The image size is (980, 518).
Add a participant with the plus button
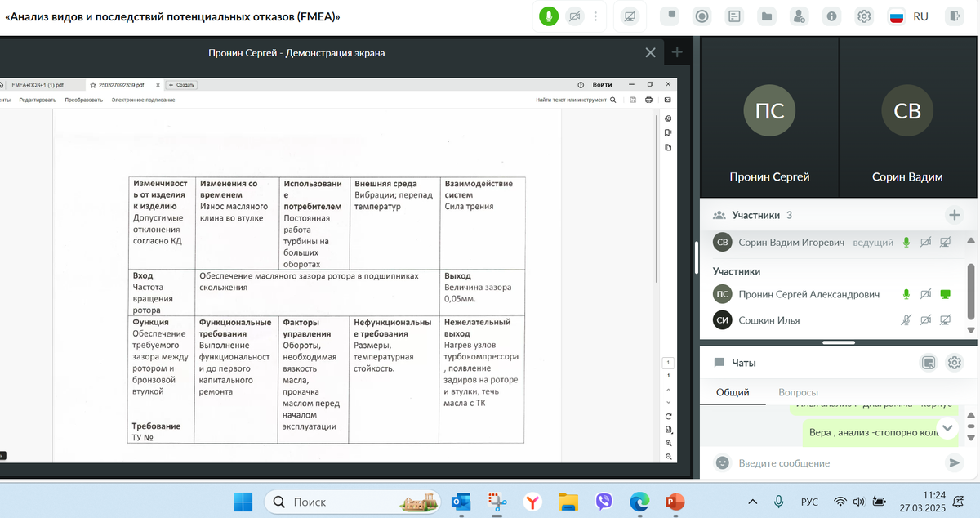point(954,215)
